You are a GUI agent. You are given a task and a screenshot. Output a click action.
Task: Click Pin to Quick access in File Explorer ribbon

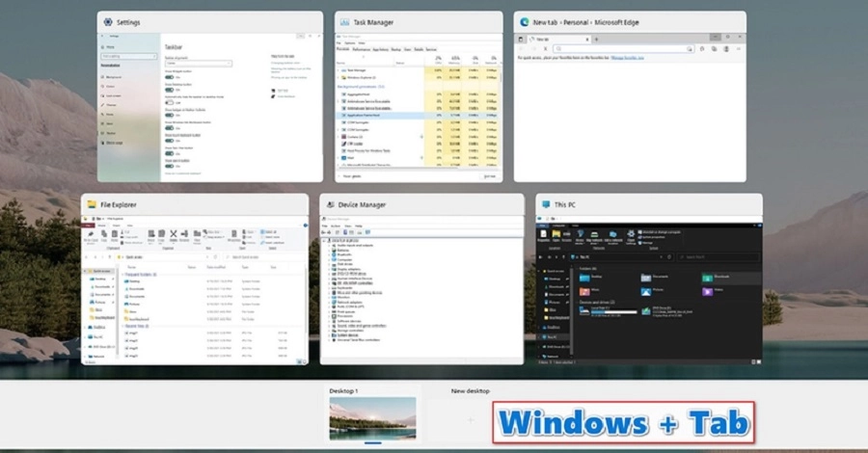coord(91,236)
